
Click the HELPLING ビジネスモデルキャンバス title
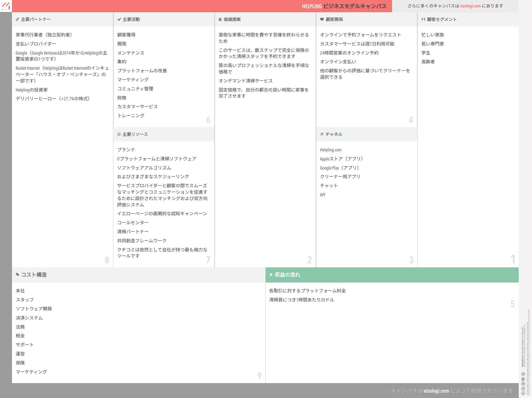(344, 6)
